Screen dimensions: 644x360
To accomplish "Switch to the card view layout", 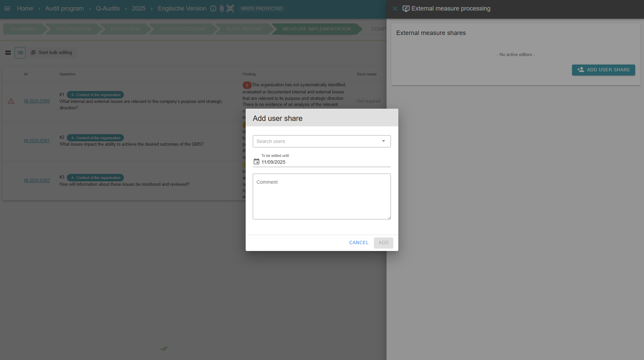I will (8, 53).
